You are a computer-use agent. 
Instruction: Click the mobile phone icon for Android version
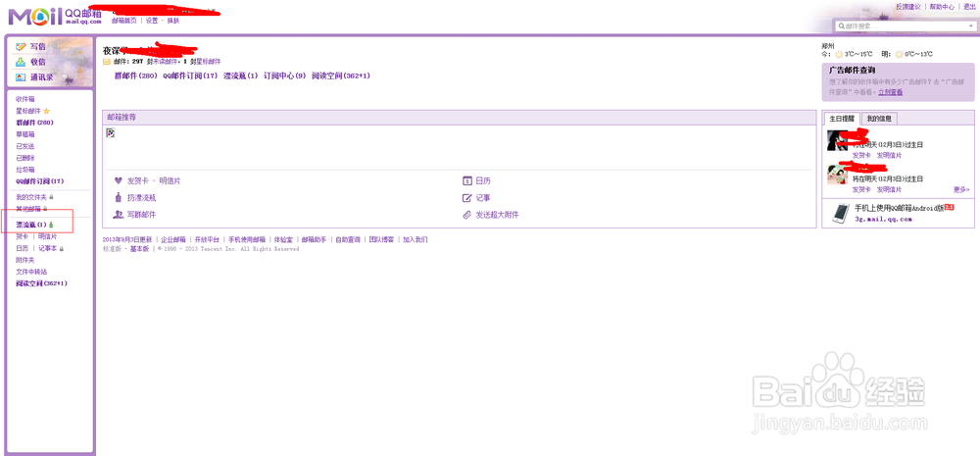tap(841, 214)
